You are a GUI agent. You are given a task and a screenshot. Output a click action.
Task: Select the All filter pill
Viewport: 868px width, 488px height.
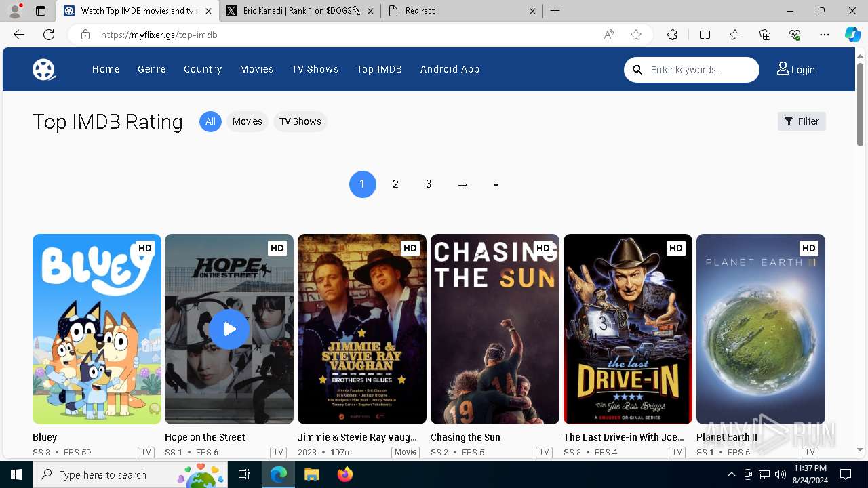(x=210, y=121)
